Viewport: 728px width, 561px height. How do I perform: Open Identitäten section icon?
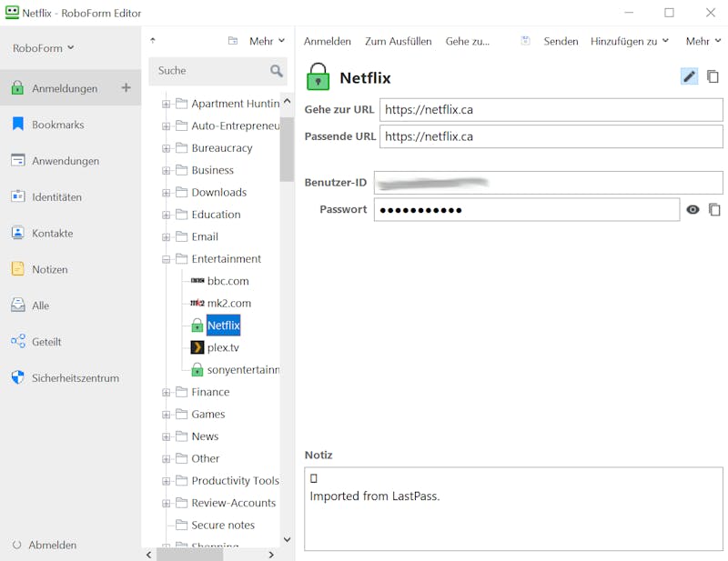(17, 196)
